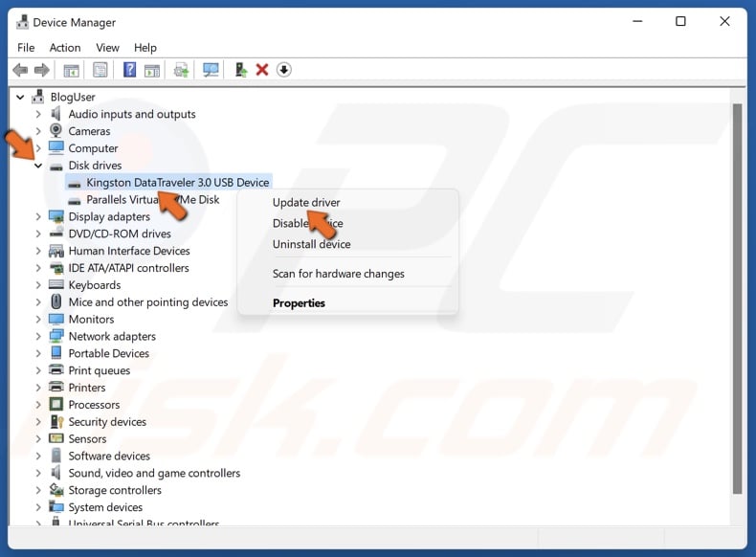Choose Properties from context menu
Viewport: 756px width, 557px height.
[299, 302]
